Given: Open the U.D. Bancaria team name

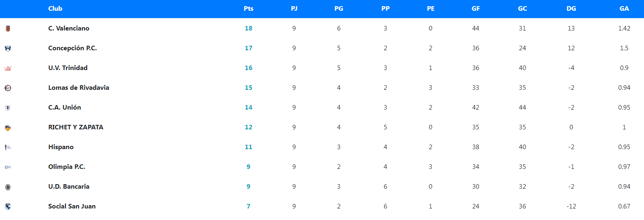Looking at the screenshot, I should tap(68, 187).
